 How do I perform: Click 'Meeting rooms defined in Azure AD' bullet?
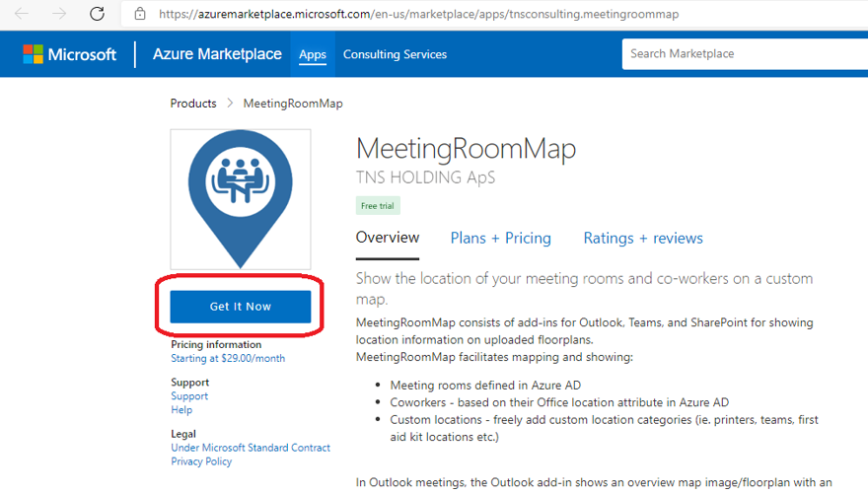coord(485,386)
